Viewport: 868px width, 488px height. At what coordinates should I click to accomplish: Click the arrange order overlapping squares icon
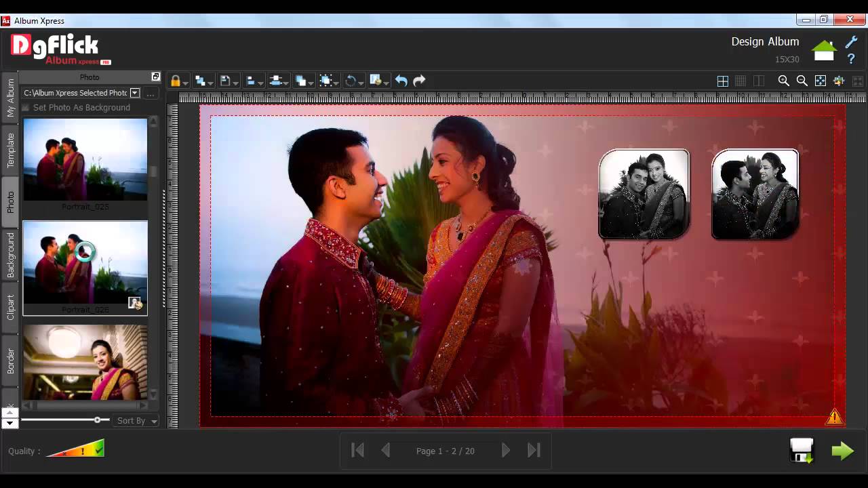(201, 81)
